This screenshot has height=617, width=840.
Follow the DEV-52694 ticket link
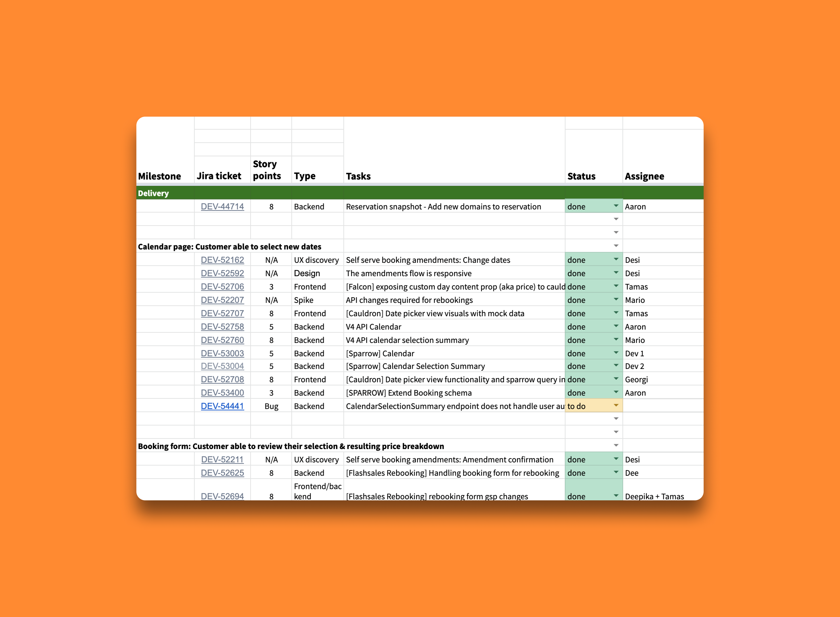point(222,496)
